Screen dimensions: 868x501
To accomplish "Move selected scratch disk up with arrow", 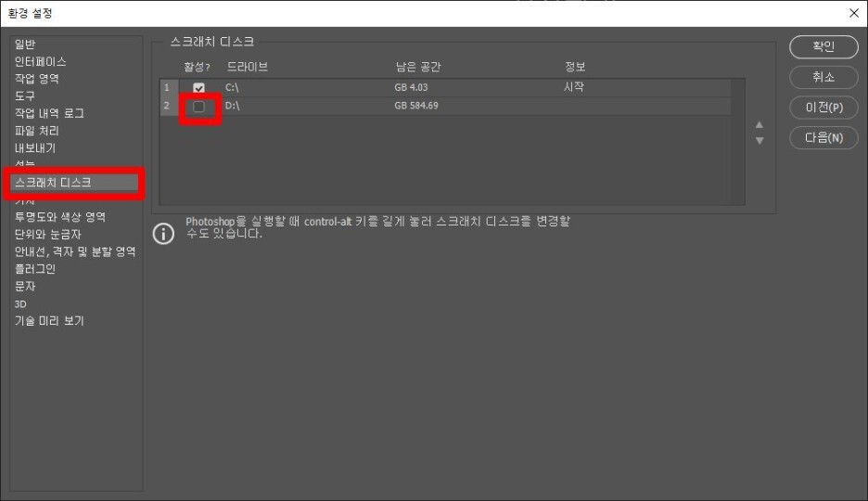I will point(759,124).
